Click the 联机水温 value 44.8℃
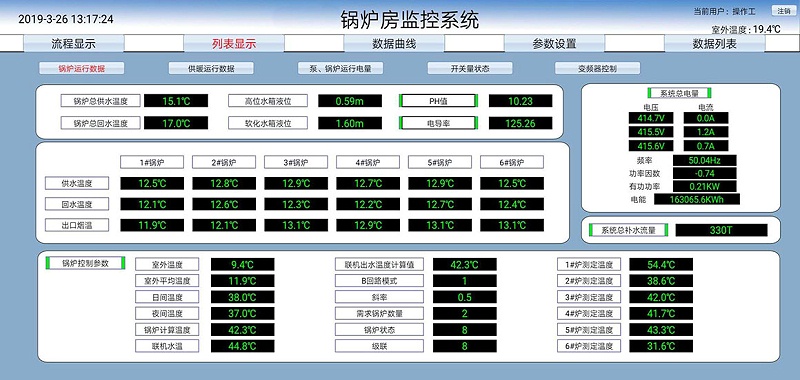800x380 pixels. [x=242, y=346]
